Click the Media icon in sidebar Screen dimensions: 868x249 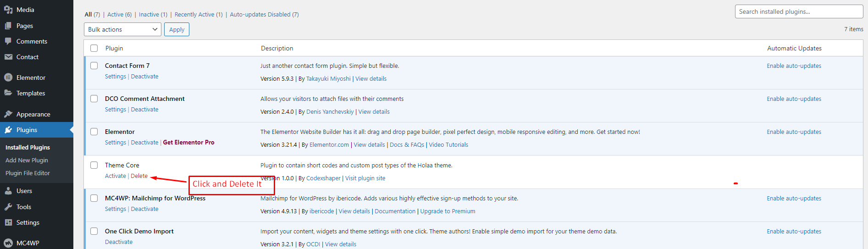pos(8,10)
